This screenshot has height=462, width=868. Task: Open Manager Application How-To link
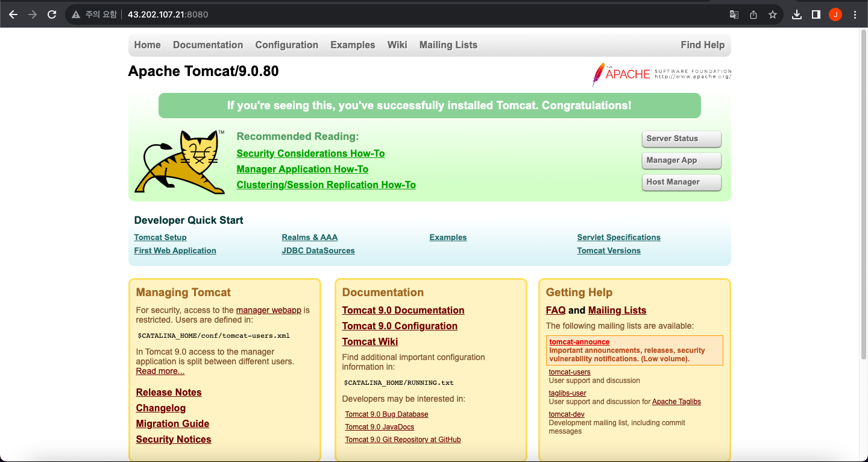[x=303, y=169]
